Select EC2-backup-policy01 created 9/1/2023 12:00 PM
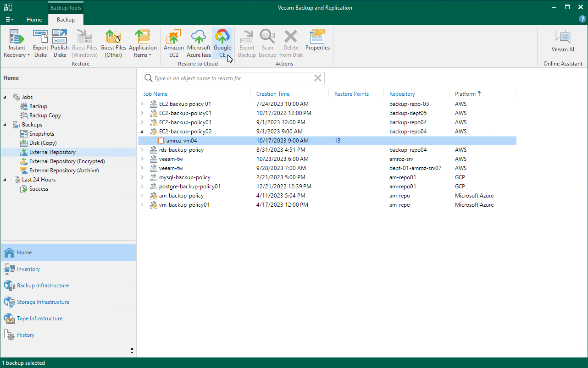The image size is (588, 368). coord(327,122)
